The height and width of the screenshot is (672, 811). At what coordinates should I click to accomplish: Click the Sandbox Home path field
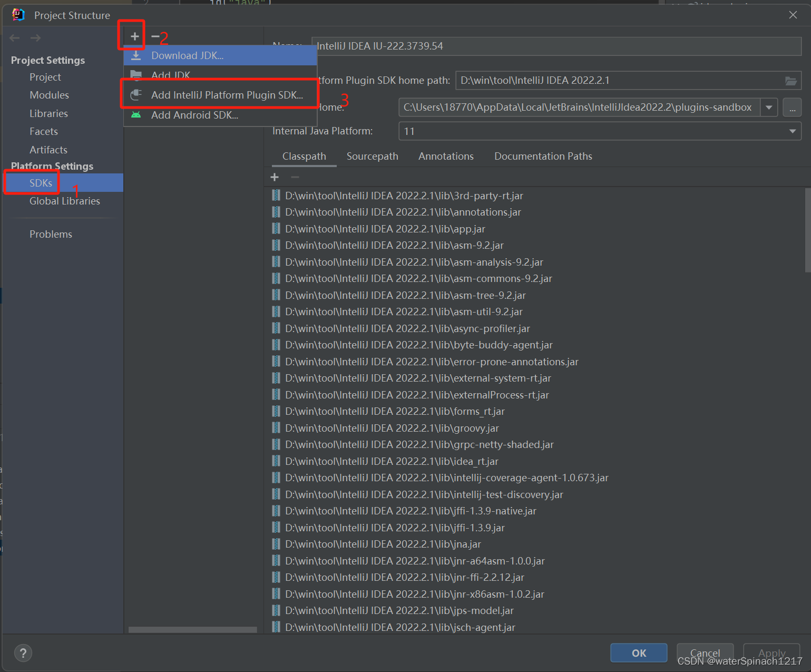click(x=580, y=108)
